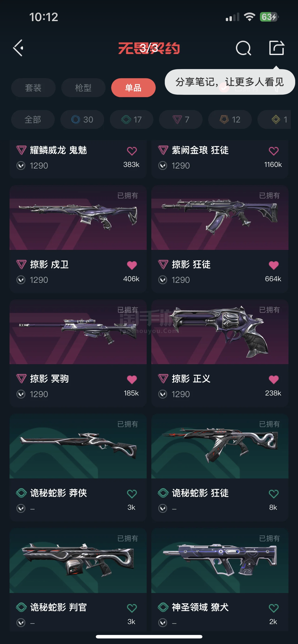298x644 pixels.
Task: Open the 诡秘蛇影 判官 weapon image
Action: coord(78,560)
